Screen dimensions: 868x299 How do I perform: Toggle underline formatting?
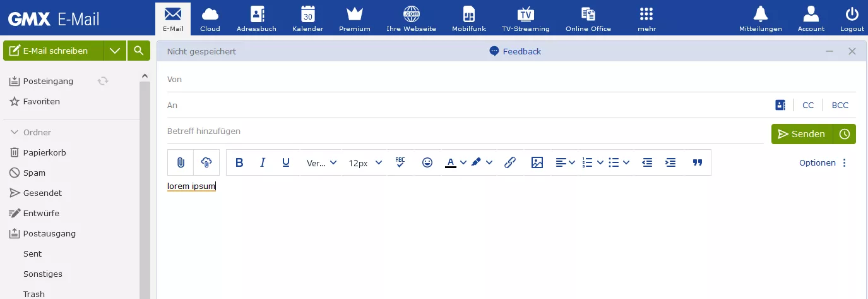[286, 162]
